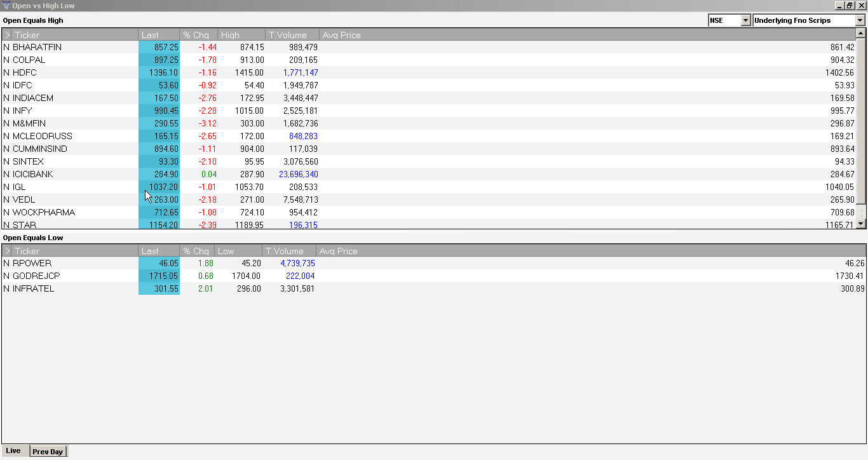Image resolution: width=868 pixels, height=460 pixels.
Task: Open the ICICIBANK volume link 23,696,340
Action: [299, 174]
